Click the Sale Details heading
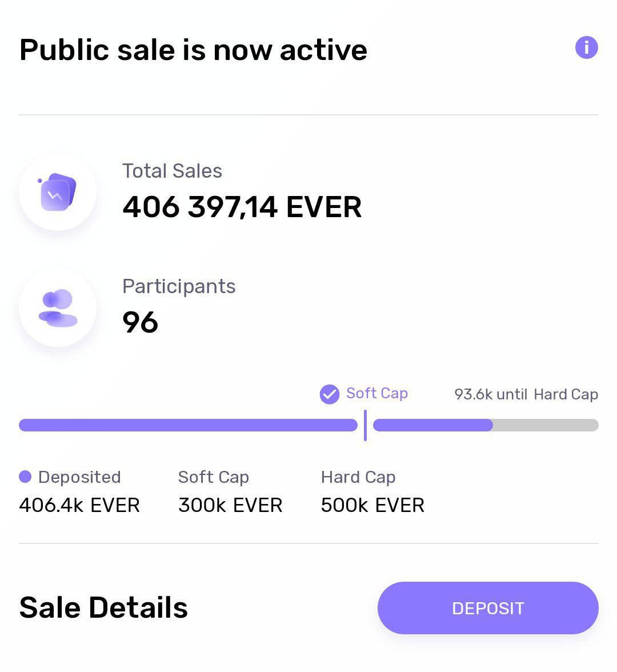617x672 pixels. coord(103,607)
